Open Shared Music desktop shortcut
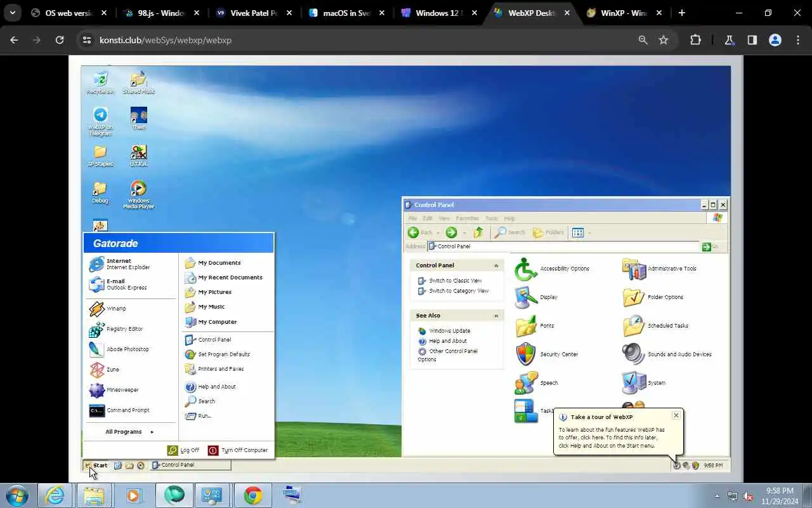 point(138,83)
